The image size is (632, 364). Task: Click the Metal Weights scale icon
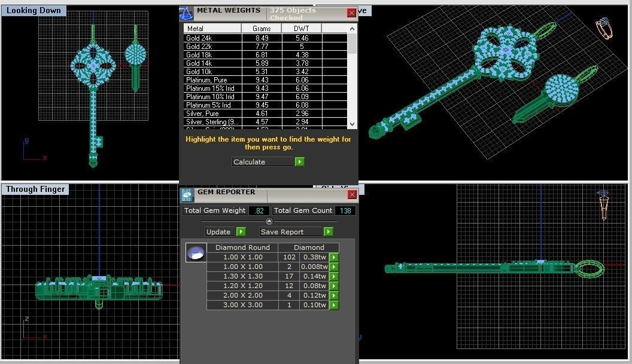tap(186, 13)
